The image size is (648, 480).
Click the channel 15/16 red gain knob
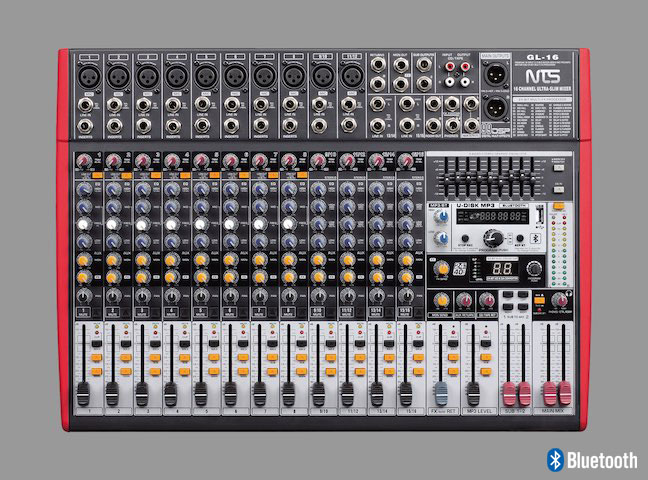click(x=406, y=161)
